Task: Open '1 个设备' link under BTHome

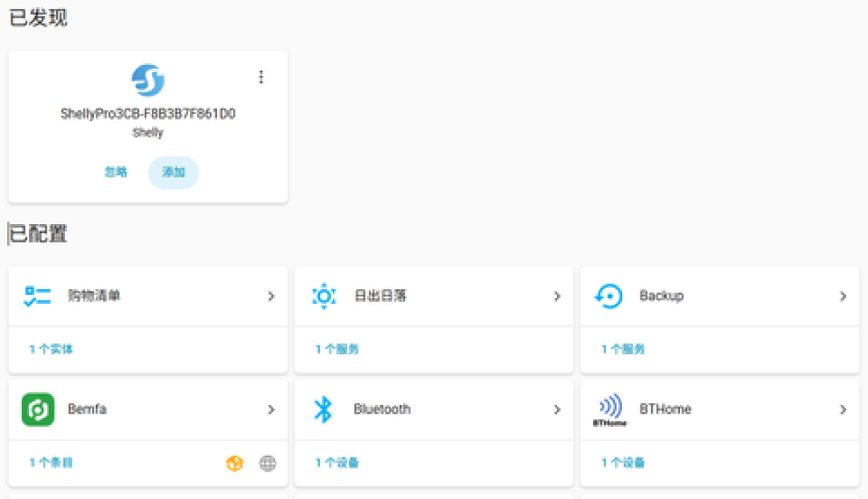Action: [624, 463]
